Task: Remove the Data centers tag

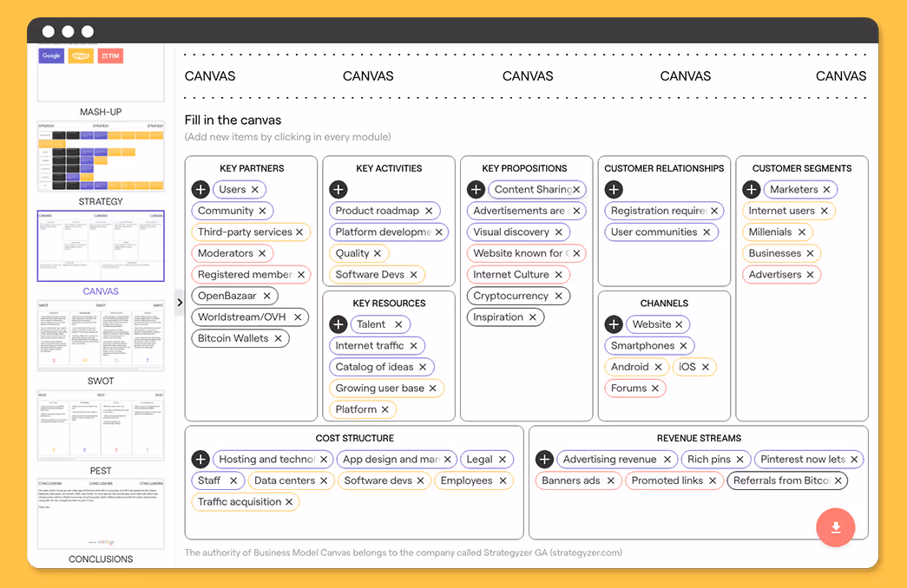Action: coord(324,481)
